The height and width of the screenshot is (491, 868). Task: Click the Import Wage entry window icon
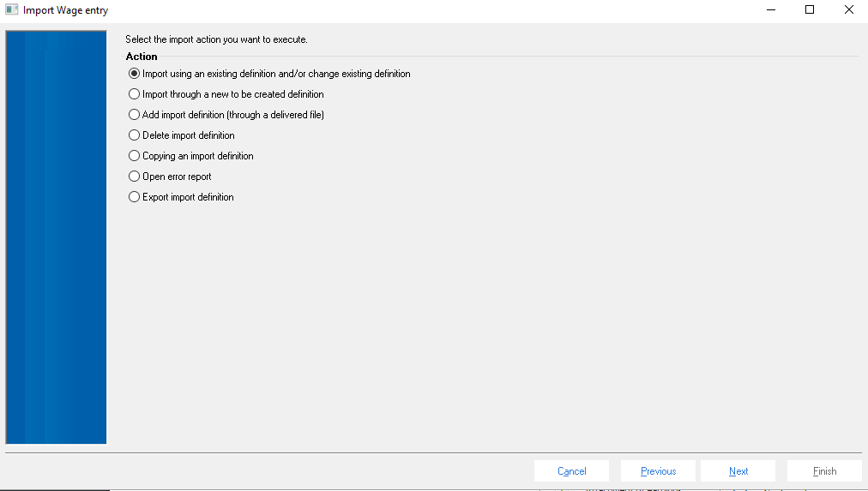(12, 9)
